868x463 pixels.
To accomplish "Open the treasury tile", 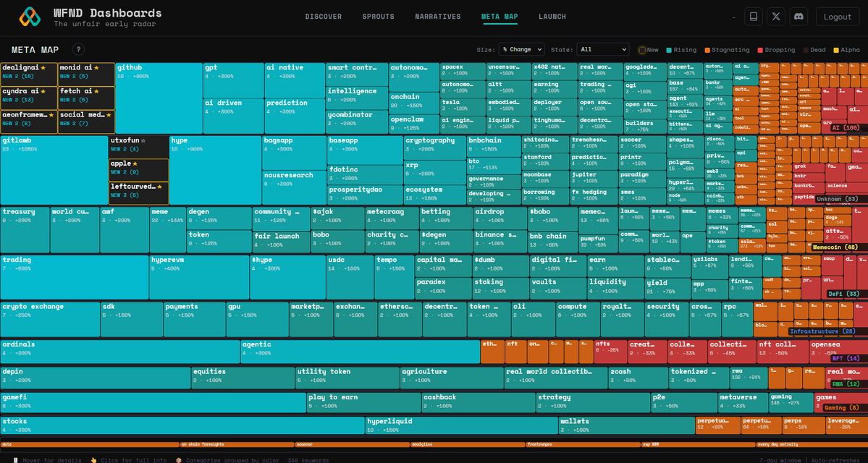I will point(25,230).
